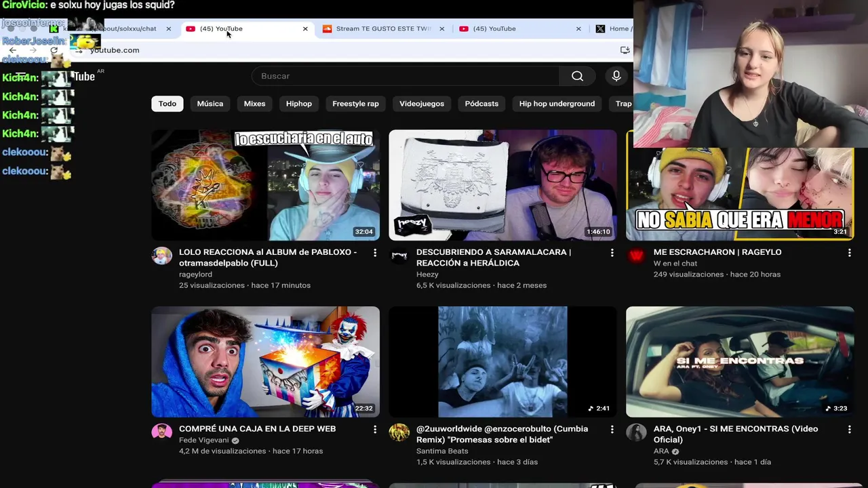Open ARA, Oney1 - SI ME ENCONTRAS title
868x488 pixels.
736,434
